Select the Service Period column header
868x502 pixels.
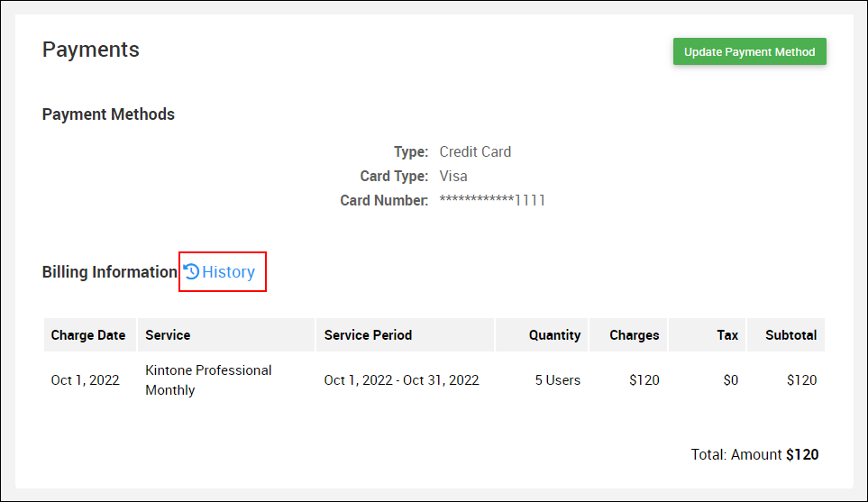click(x=368, y=335)
